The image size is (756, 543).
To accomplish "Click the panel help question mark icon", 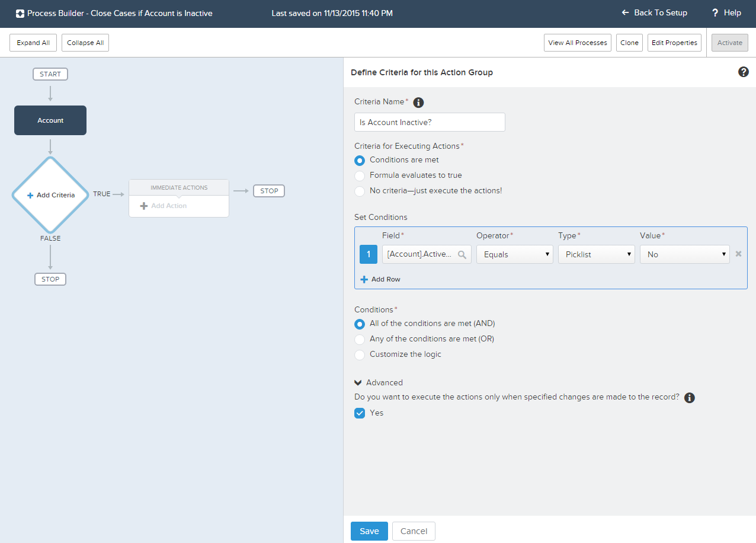I will [x=744, y=72].
